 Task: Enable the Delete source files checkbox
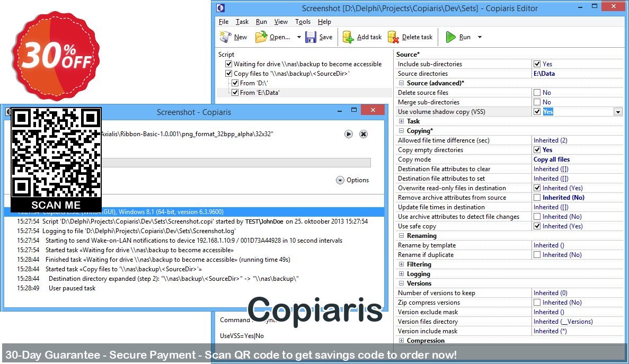coord(537,93)
